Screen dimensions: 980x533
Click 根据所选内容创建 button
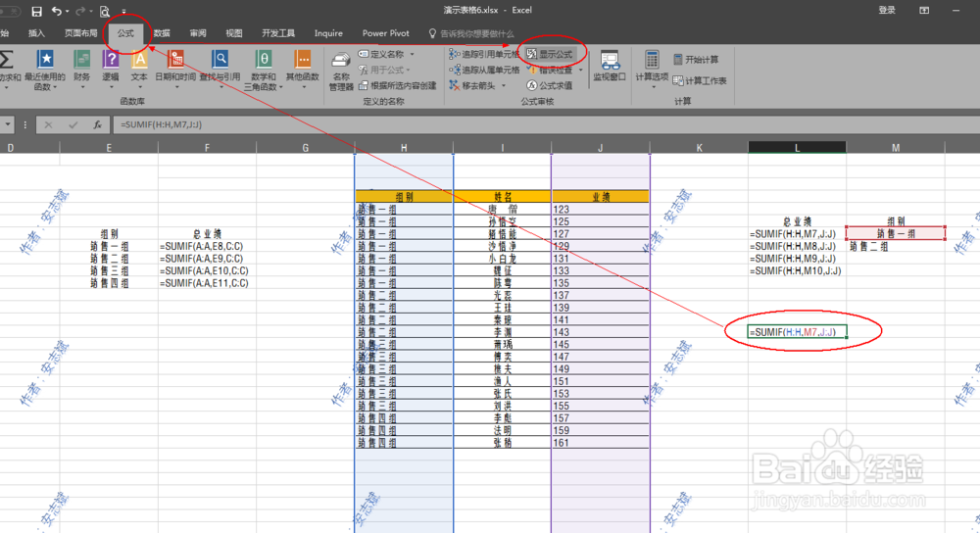pos(398,85)
